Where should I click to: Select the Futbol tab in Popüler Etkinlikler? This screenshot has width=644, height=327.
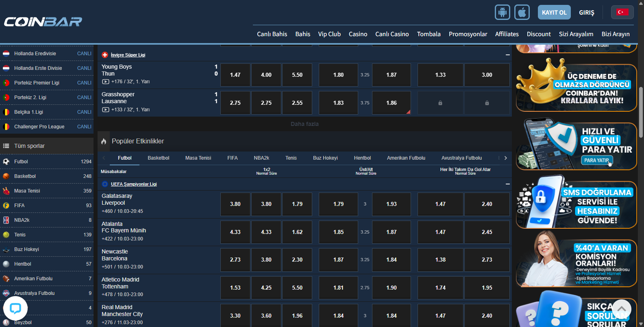click(x=125, y=158)
